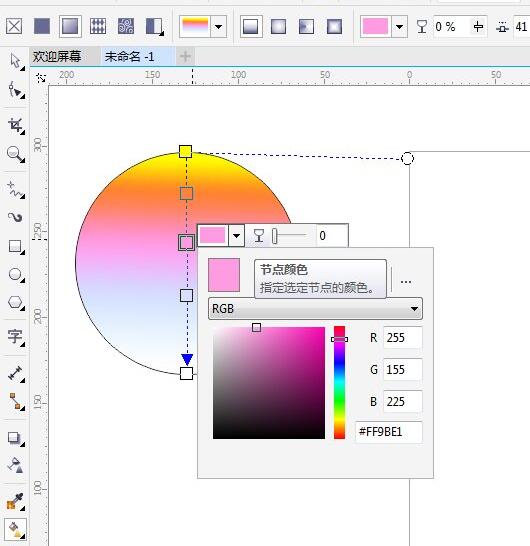Click the hex field #FF9BE1
This screenshot has width=530, height=546.
389,432
